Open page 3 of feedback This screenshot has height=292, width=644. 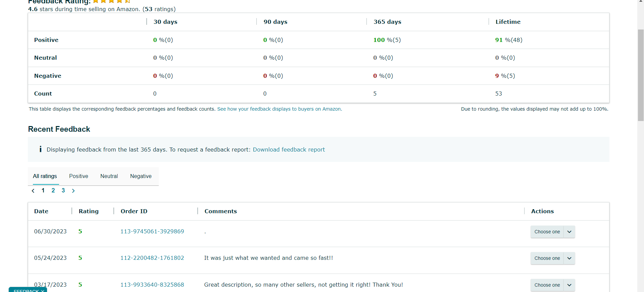[x=63, y=190]
